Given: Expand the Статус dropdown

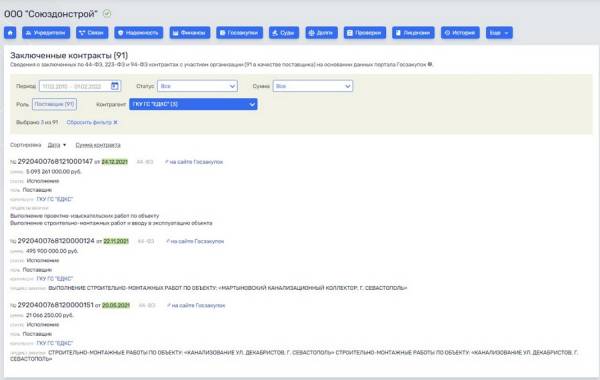Looking at the screenshot, I should (197, 86).
